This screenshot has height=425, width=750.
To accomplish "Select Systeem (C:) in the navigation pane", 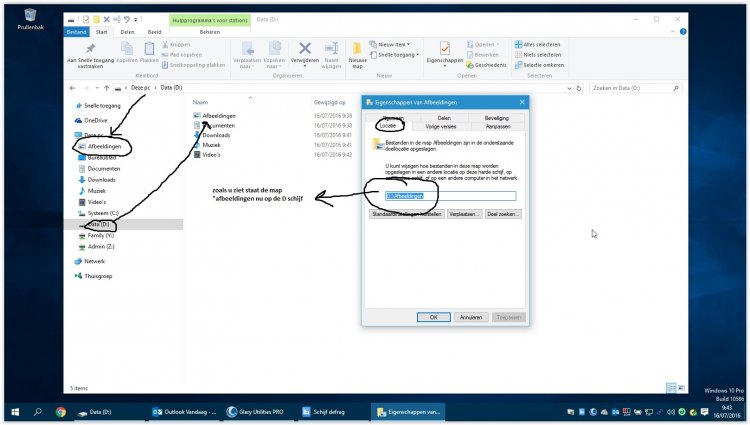I will (x=103, y=213).
